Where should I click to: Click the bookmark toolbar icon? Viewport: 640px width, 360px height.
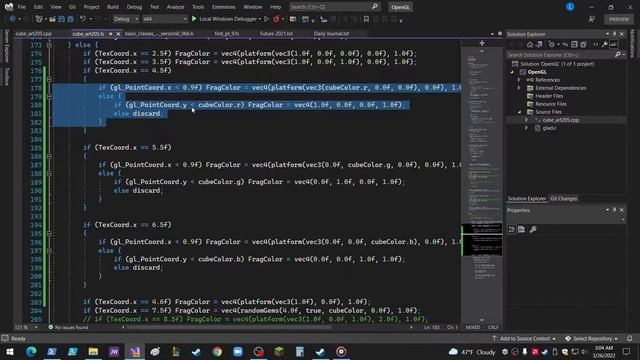(366, 19)
